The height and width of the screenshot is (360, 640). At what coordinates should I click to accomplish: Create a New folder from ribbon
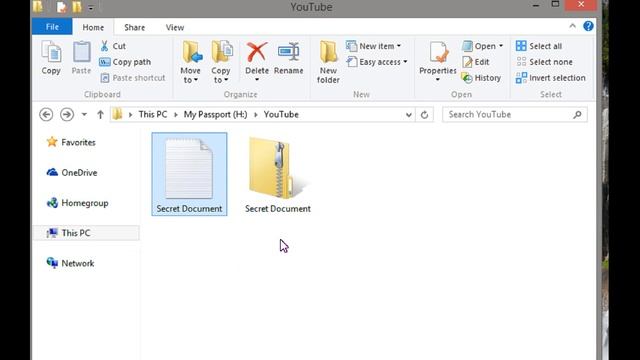tap(328, 62)
